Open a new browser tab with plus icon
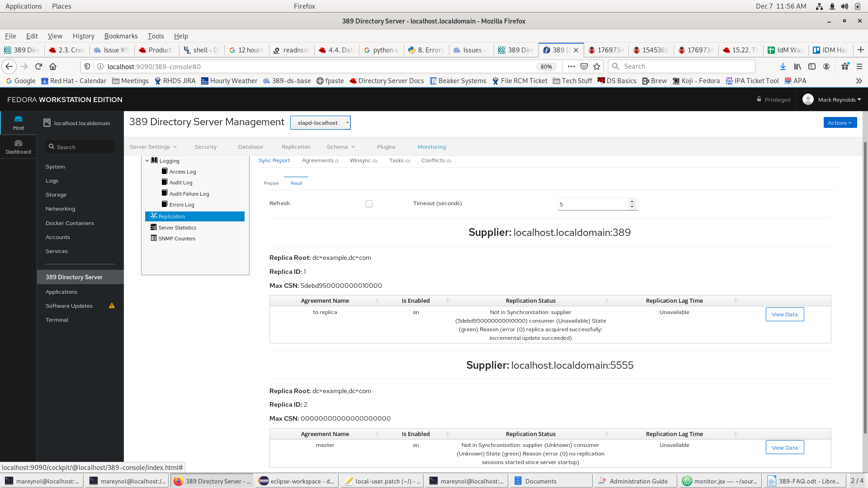Image resolution: width=868 pixels, height=488 pixels. pyautogui.click(x=861, y=50)
